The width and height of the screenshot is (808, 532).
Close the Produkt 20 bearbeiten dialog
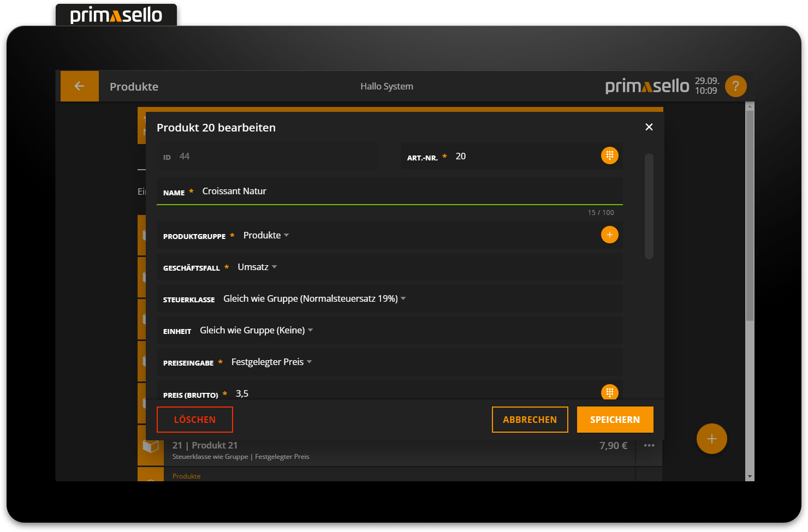649,127
